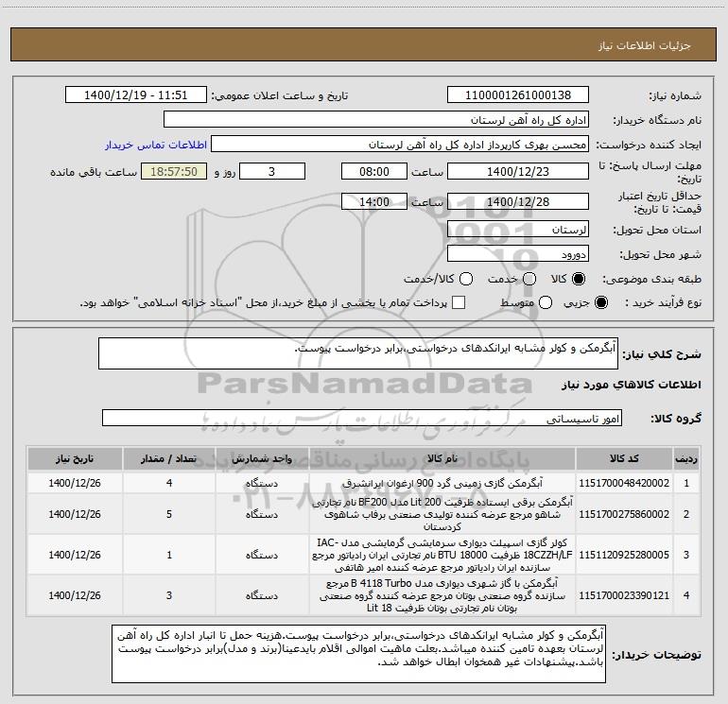Image resolution: width=728 pixels, height=704 pixels.
Task: Click the gas water heater 900 ارغوان item name
Action: [x=442, y=483]
